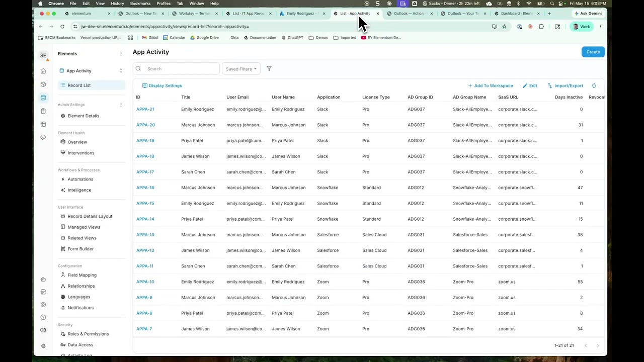Open the Record List view

point(91,85)
